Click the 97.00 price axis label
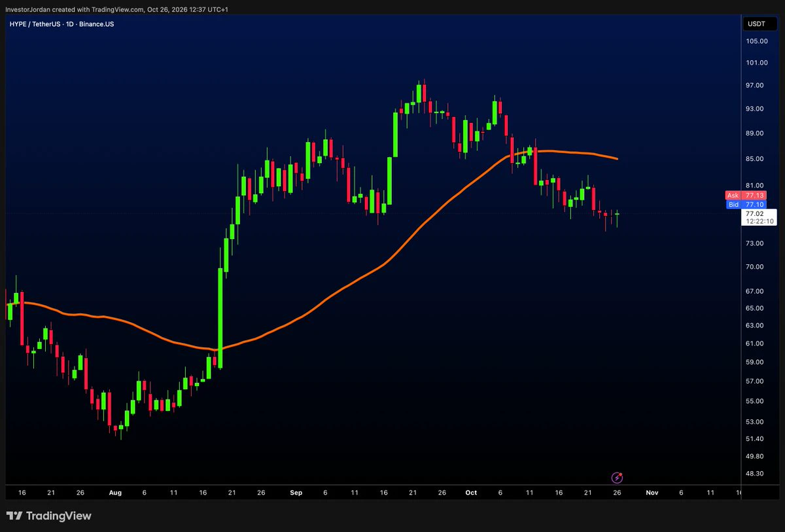 coord(755,85)
